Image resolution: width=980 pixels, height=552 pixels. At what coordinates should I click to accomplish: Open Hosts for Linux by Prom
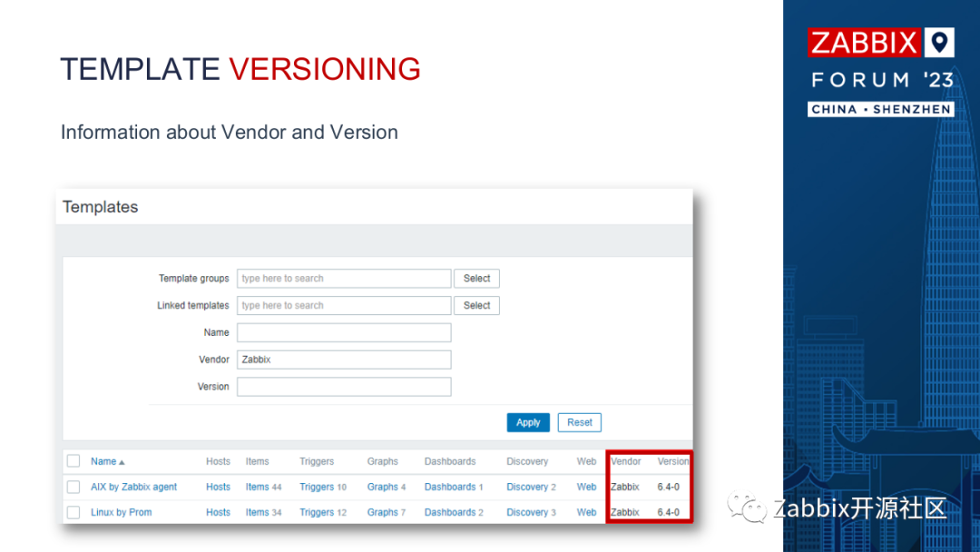[218, 513]
